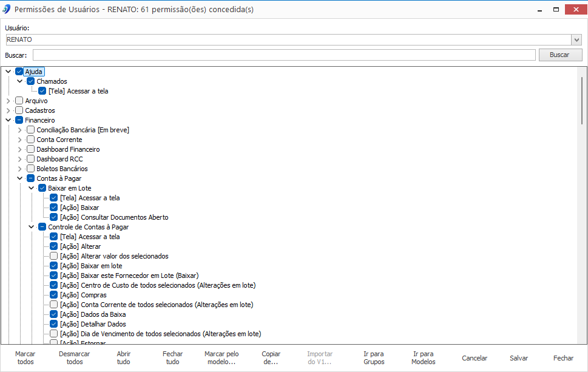Screen dimensions: 588x372
Task: Check Conta Corrente de todos selecionados
Action: 53,305
